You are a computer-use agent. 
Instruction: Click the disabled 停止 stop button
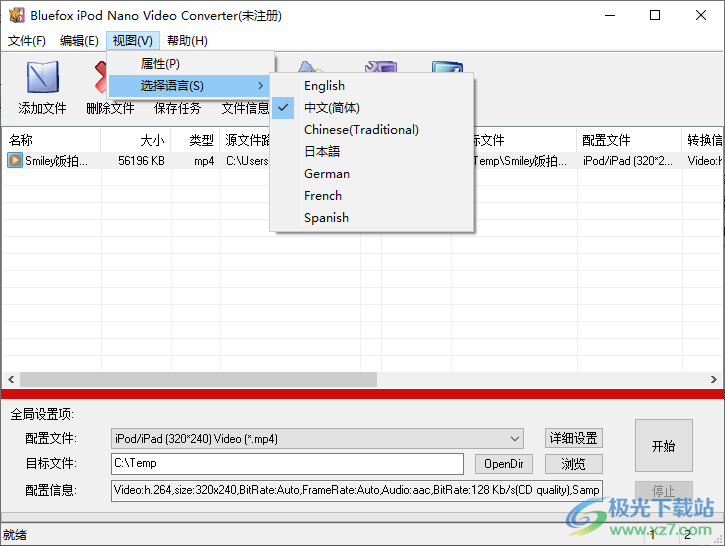[x=664, y=491]
